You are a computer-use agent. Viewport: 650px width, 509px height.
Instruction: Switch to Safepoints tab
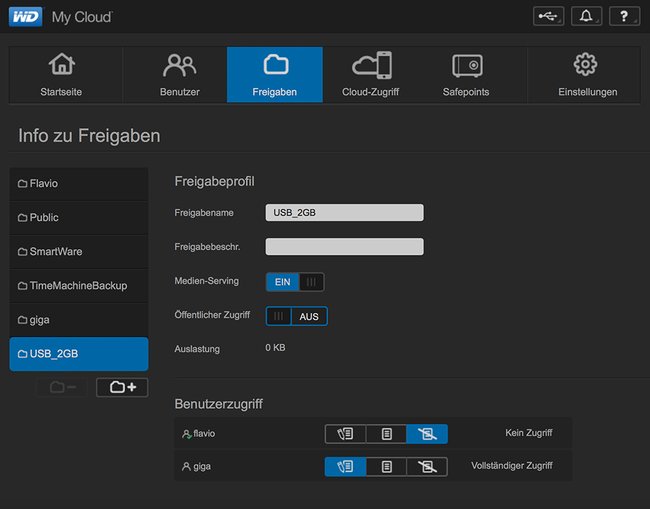pyautogui.click(x=466, y=75)
